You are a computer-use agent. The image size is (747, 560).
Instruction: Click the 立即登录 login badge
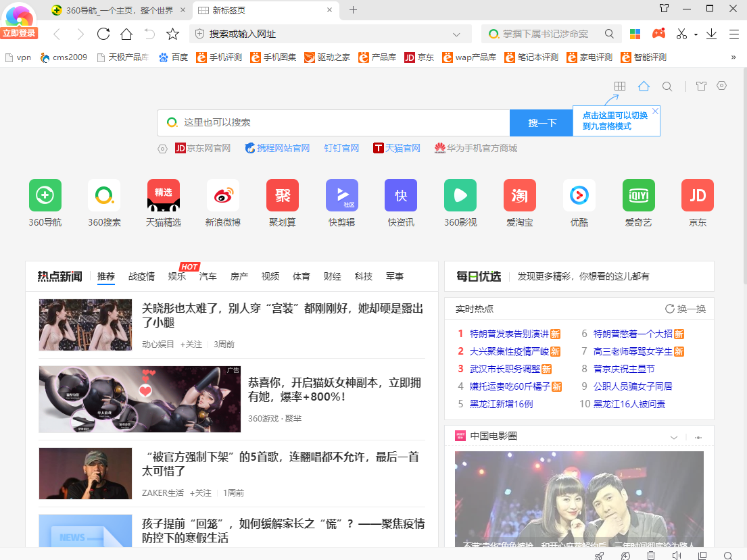pos(19,33)
